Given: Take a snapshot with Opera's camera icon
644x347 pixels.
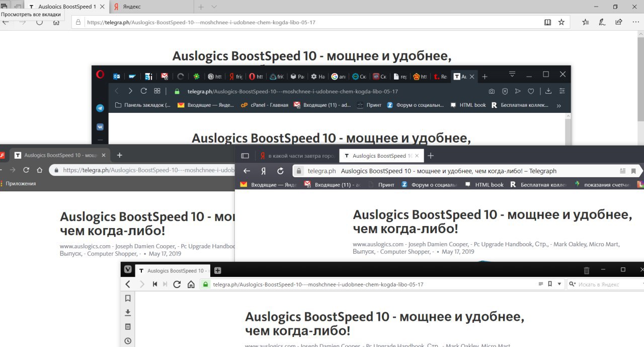Looking at the screenshot, I should coord(492,91).
